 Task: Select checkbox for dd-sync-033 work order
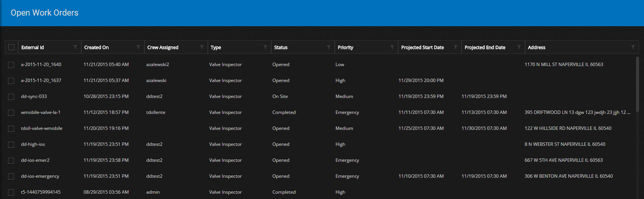11,97
